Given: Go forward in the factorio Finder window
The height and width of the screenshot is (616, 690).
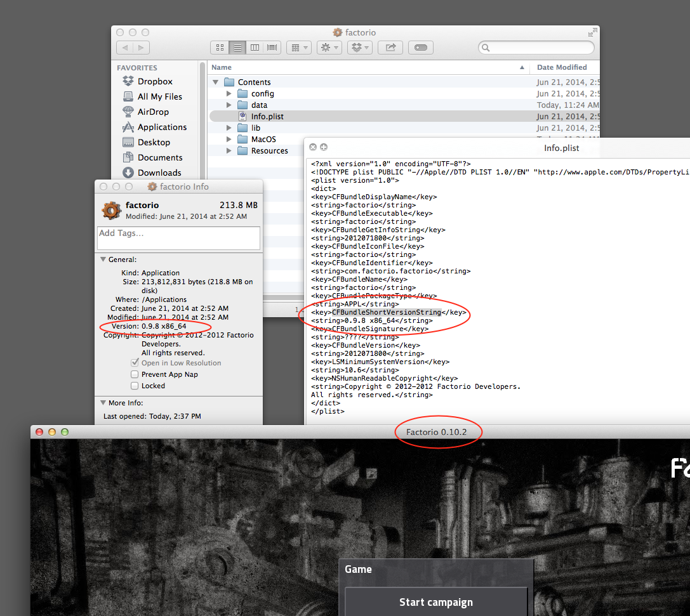Looking at the screenshot, I should (x=141, y=48).
